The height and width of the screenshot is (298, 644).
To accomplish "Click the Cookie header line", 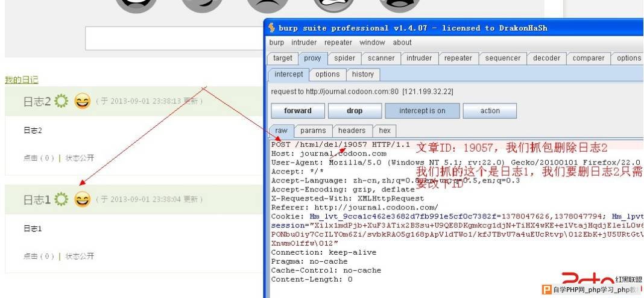I will click(x=456, y=217).
